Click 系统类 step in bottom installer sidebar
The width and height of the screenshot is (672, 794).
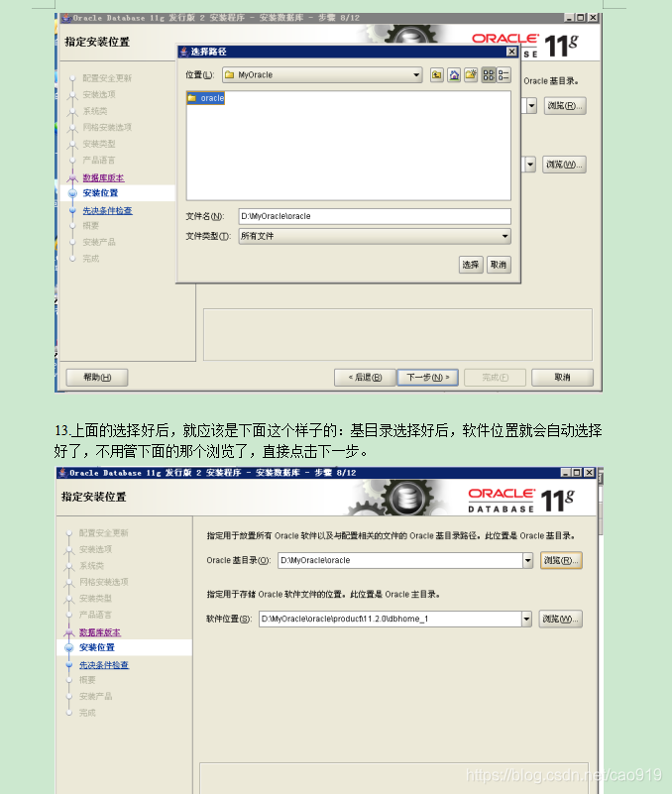click(91, 566)
